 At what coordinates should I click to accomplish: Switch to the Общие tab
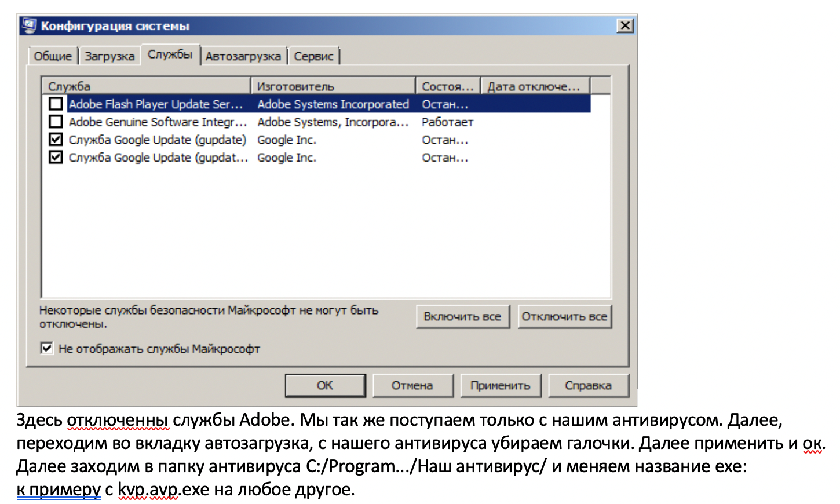coord(53,56)
